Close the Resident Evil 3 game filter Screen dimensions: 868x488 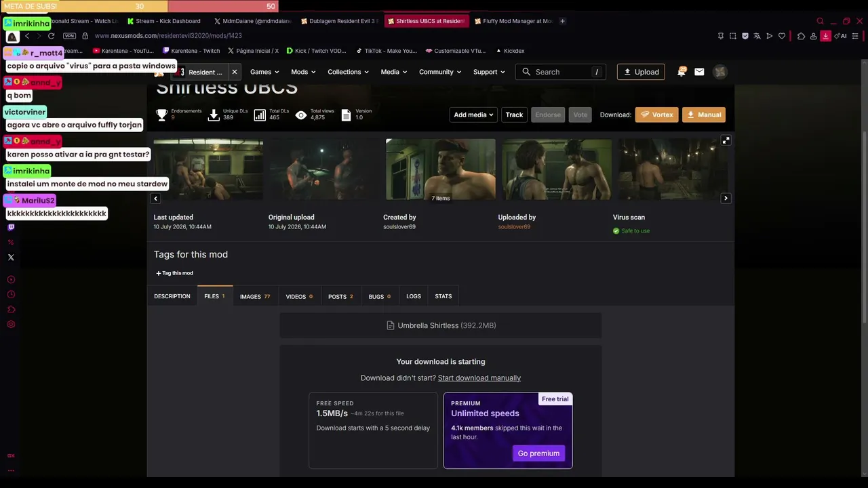click(x=235, y=72)
